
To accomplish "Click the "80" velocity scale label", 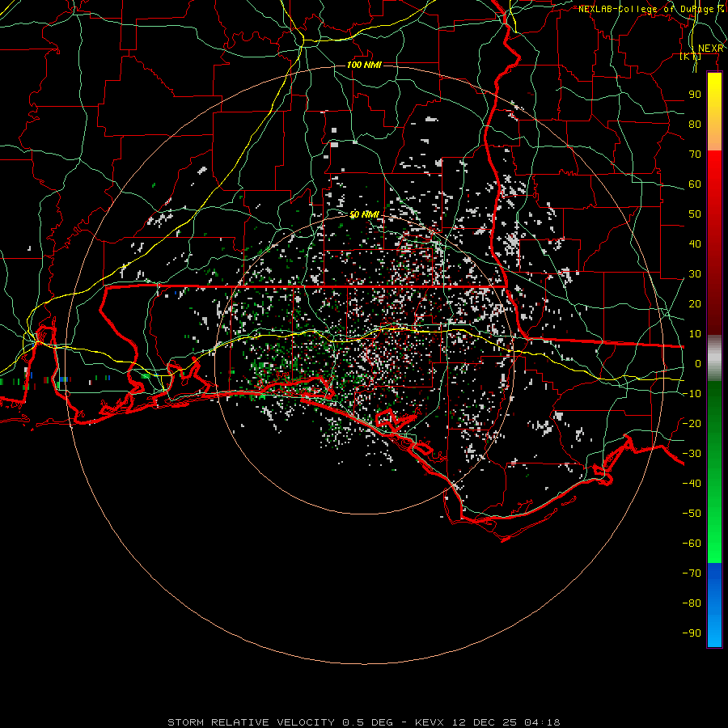I will coord(695,125).
